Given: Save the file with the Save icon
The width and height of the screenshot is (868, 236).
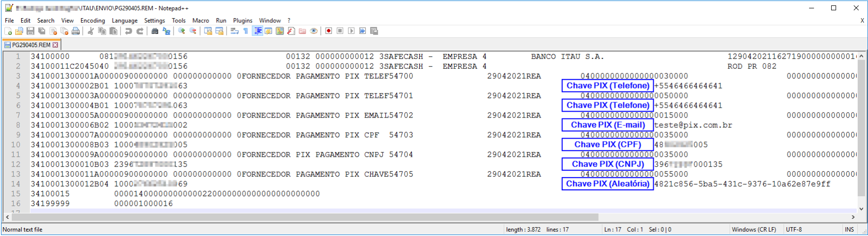Looking at the screenshot, I should 30,31.
